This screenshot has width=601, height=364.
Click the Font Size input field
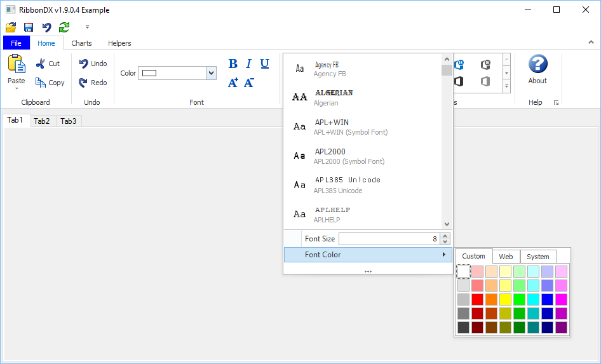tap(389, 239)
